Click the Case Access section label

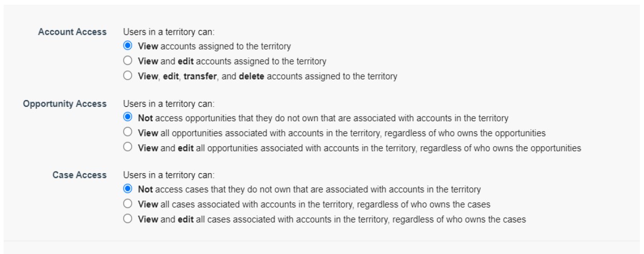click(79, 175)
